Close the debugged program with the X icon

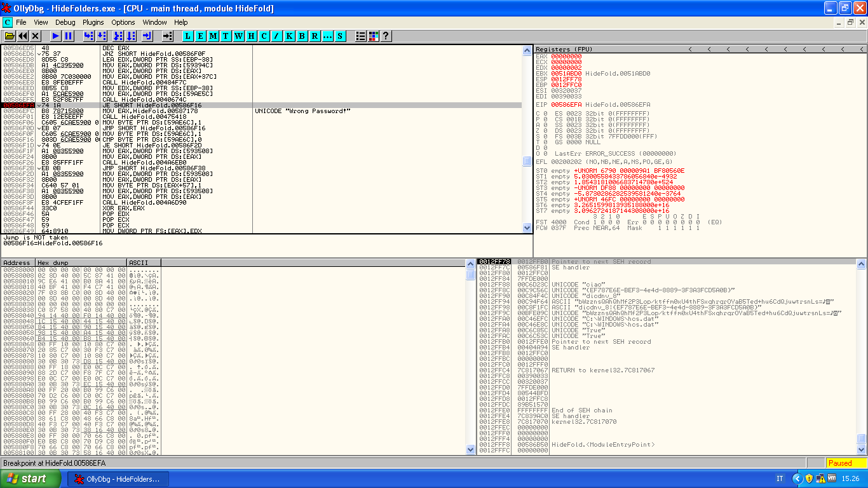pos(36,36)
